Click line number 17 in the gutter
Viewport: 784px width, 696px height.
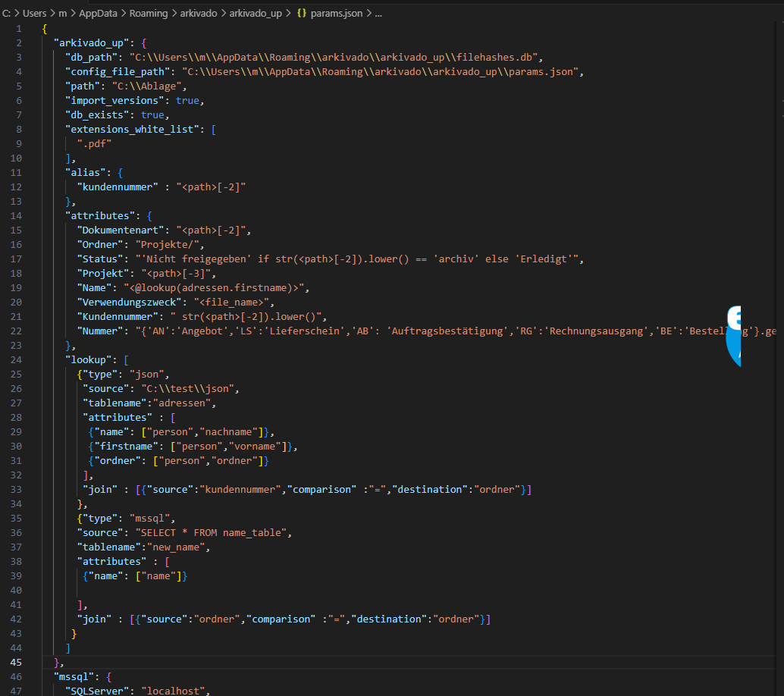click(16, 259)
